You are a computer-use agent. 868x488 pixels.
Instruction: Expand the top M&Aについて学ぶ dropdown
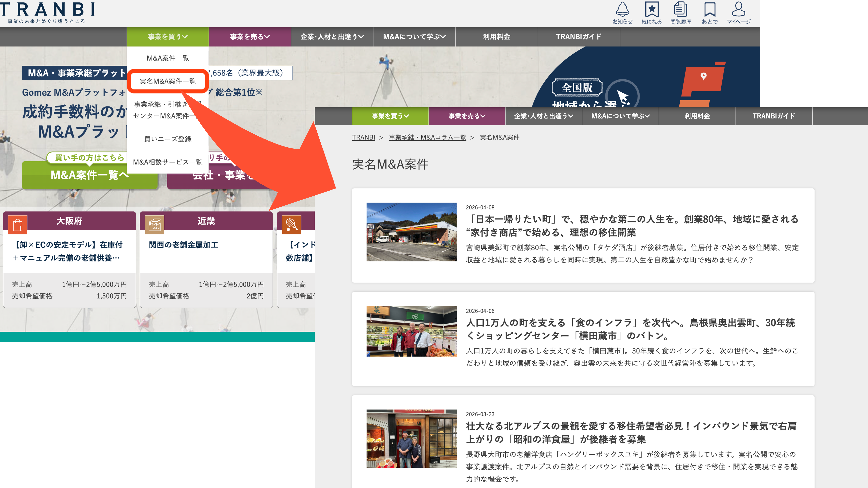414,37
